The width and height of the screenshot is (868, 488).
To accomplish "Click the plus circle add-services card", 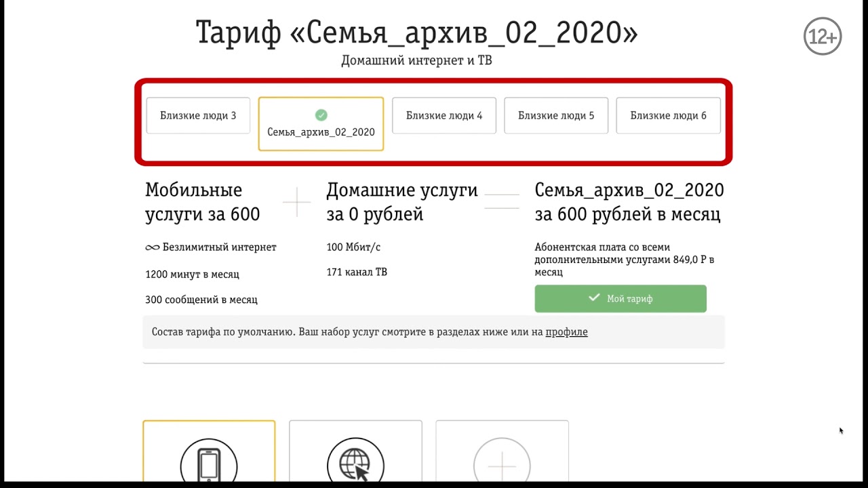I will [502, 451].
